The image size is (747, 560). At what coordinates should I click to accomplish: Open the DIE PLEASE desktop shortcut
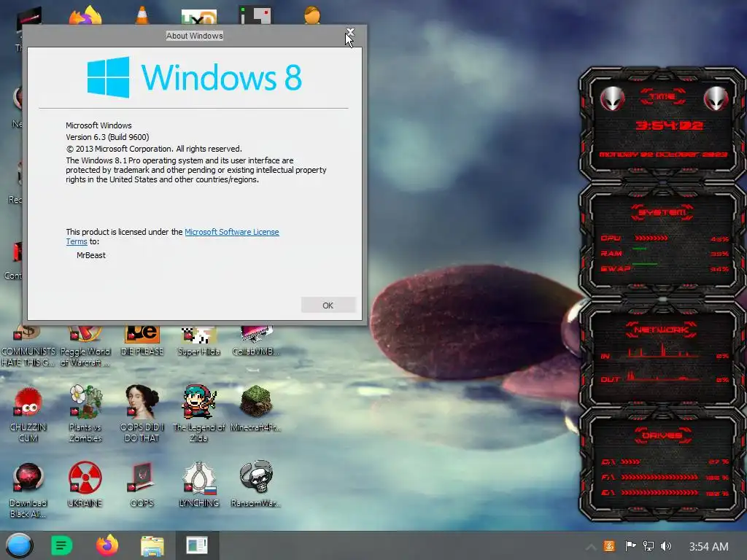click(142, 341)
